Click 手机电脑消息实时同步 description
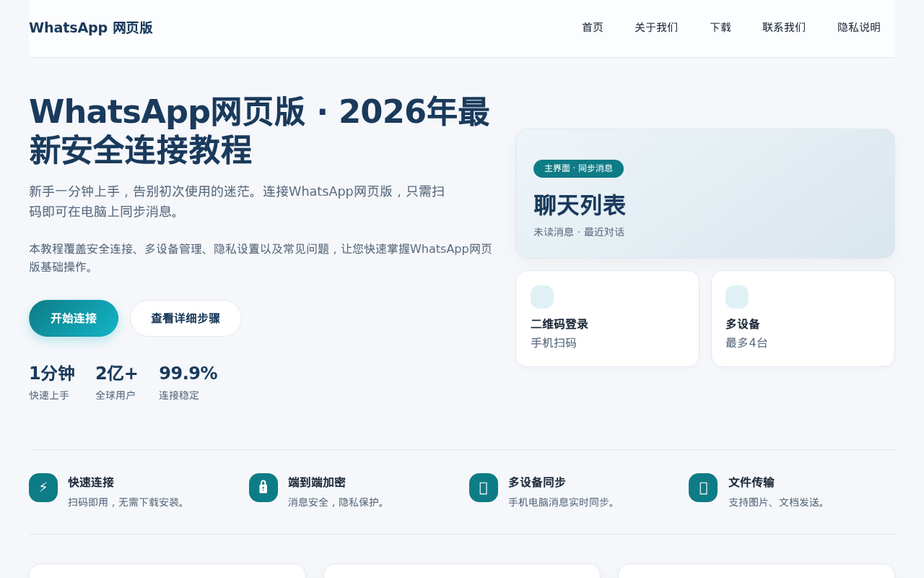Screen dimensions: 924x578 point(564,502)
